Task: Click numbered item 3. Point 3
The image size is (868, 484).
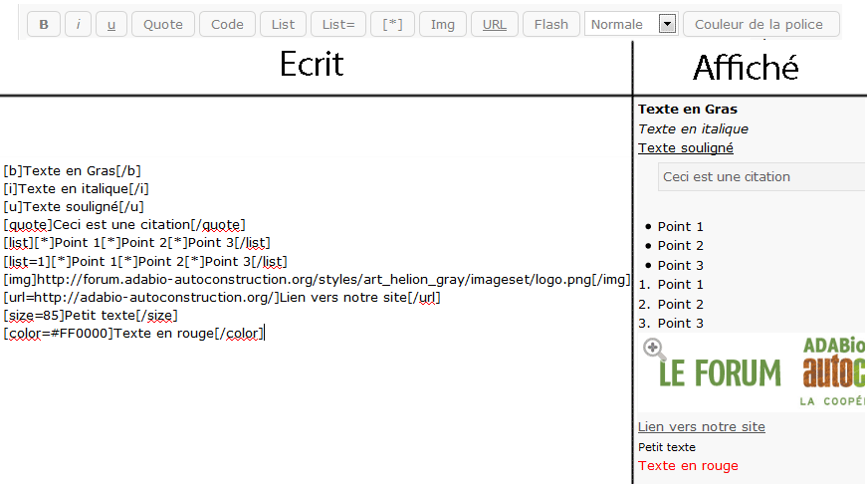Action: point(671,323)
